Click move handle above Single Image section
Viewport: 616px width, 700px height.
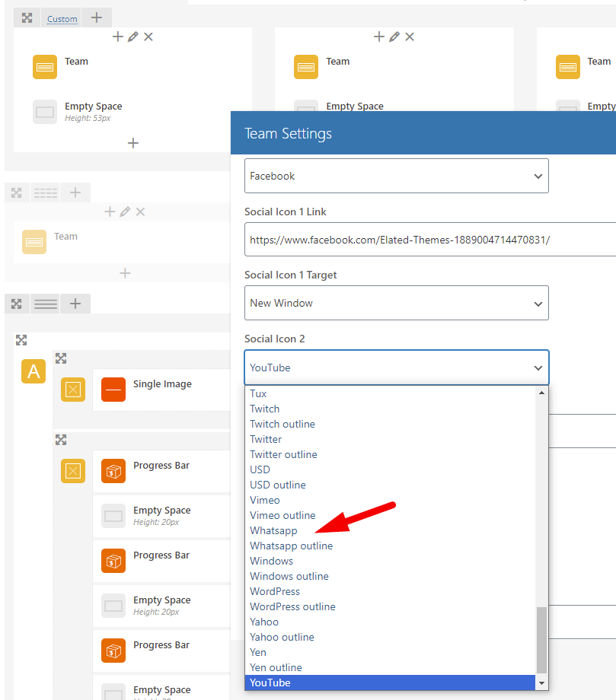[x=61, y=358]
